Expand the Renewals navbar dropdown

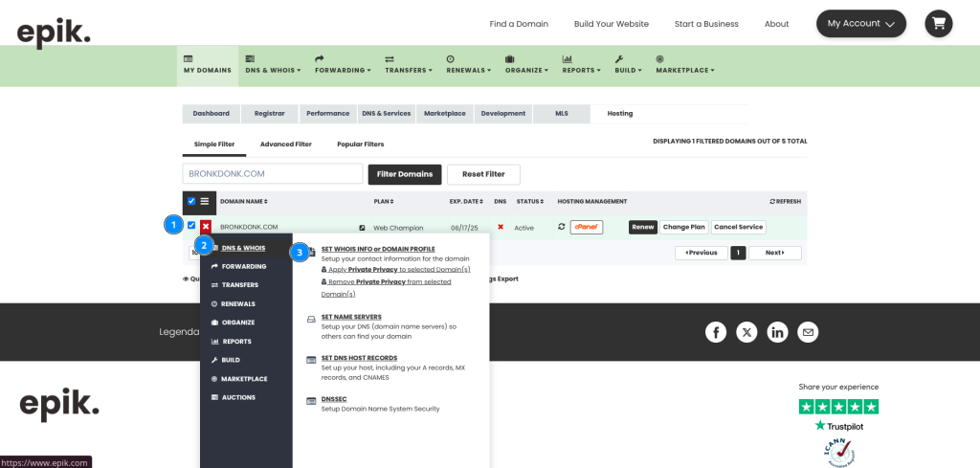pyautogui.click(x=469, y=65)
